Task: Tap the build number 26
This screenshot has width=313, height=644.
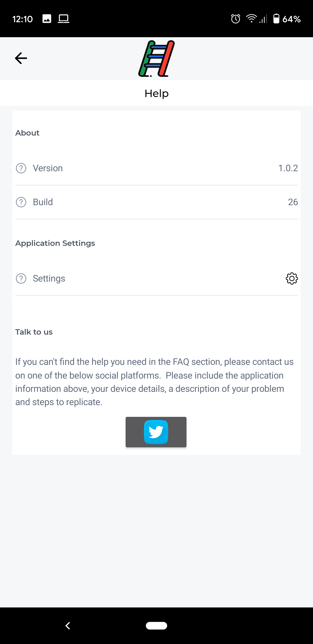Action: point(293,202)
